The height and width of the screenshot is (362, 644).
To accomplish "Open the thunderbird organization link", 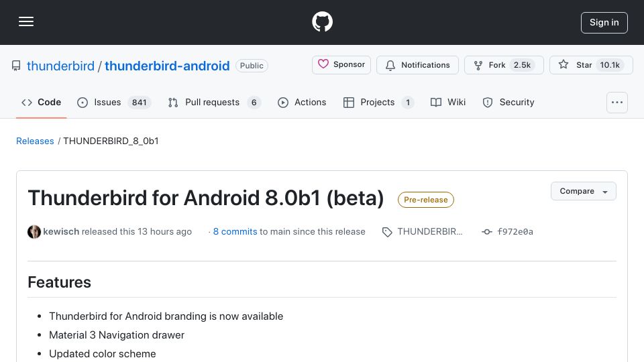I will click(x=60, y=66).
